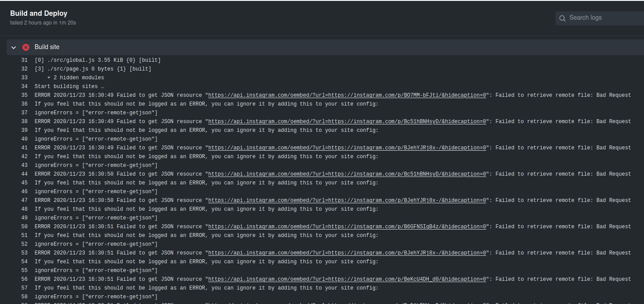Viewport: 644px width, 304px height.
Task: Open the B6GFNSIgB4z link on line 50
Action: tap(347, 226)
